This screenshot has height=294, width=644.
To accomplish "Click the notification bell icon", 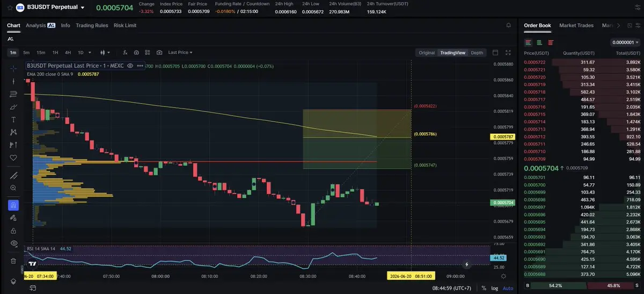I will tap(508, 25).
